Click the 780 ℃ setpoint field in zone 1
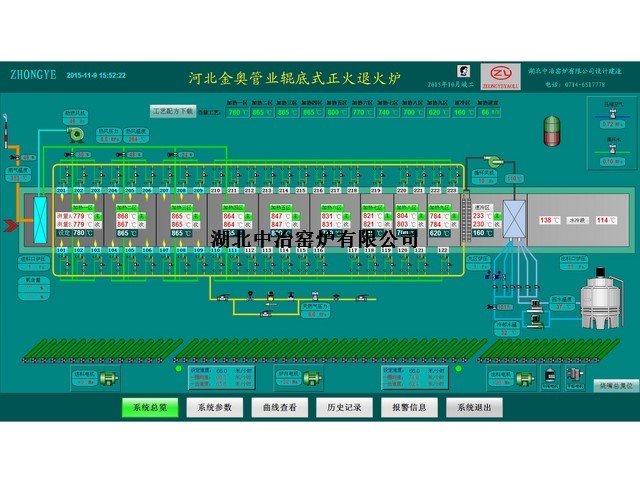This screenshot has height=483, width=640. coord(76,233)
